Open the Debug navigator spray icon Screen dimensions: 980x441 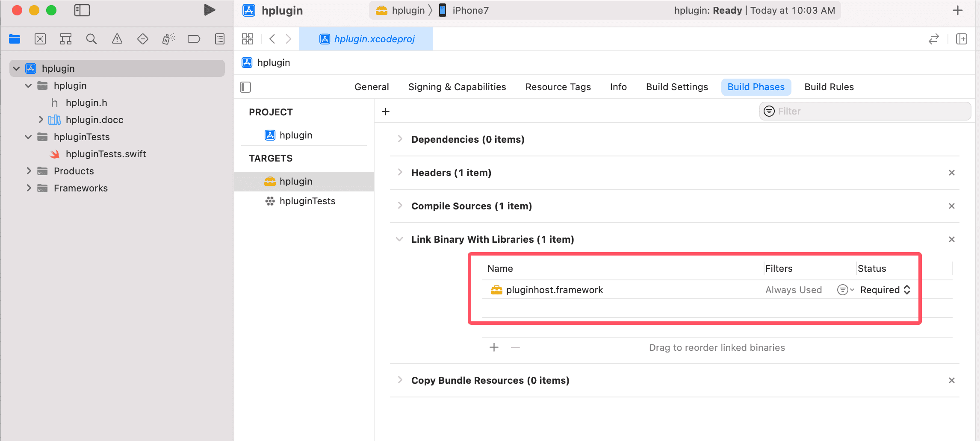click(x=168, y=39)
